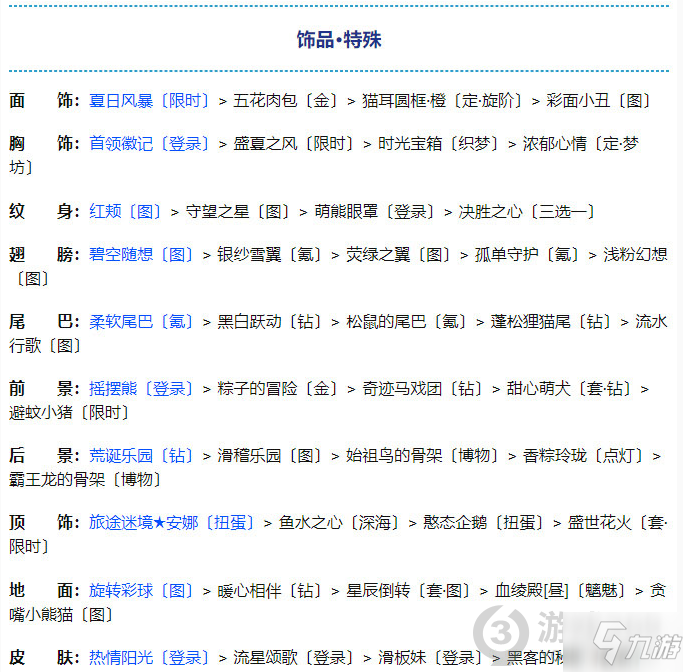The width and height of the screenshot is (683, 672).
Task: Click the text 盛夏之风〔限时〕
Action: (294, 143)
